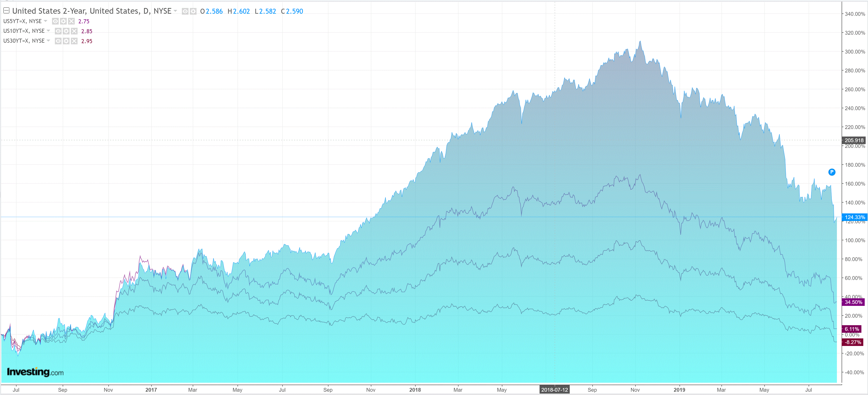Click the 124.33% blue price label
Image resolution: width=868 pixels, height=395 pixels.
click(855, 217)
